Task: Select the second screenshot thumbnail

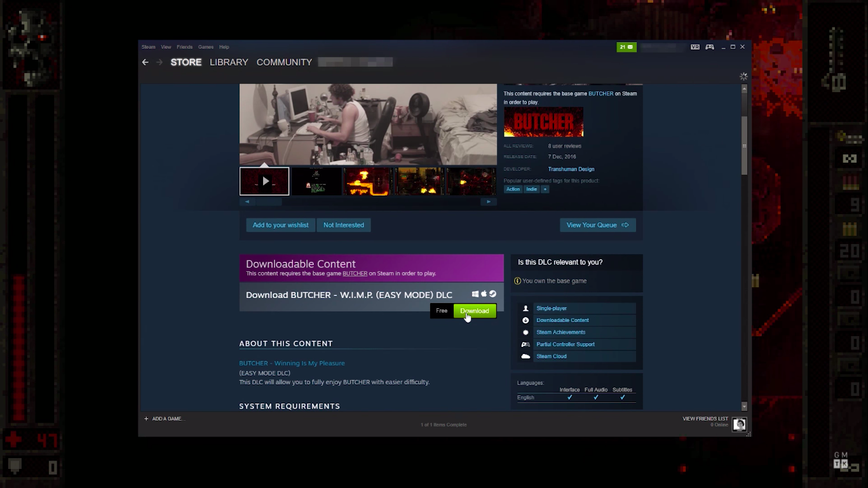Action: coord(316,182)
